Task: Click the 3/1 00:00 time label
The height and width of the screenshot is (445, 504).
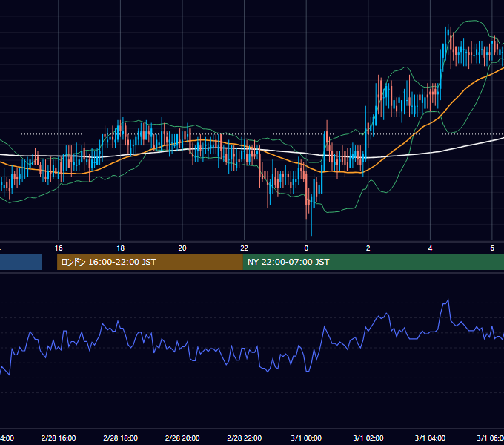Action: click(x=306, y=438)
